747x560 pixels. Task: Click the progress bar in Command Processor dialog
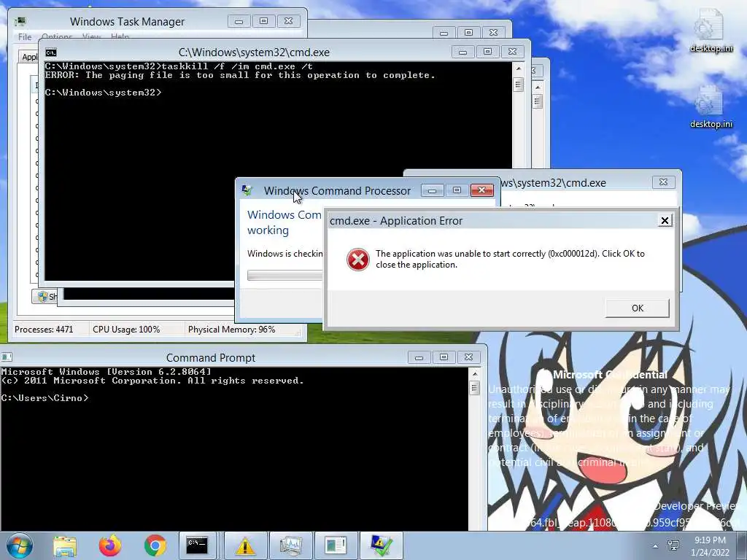point(285,275)
